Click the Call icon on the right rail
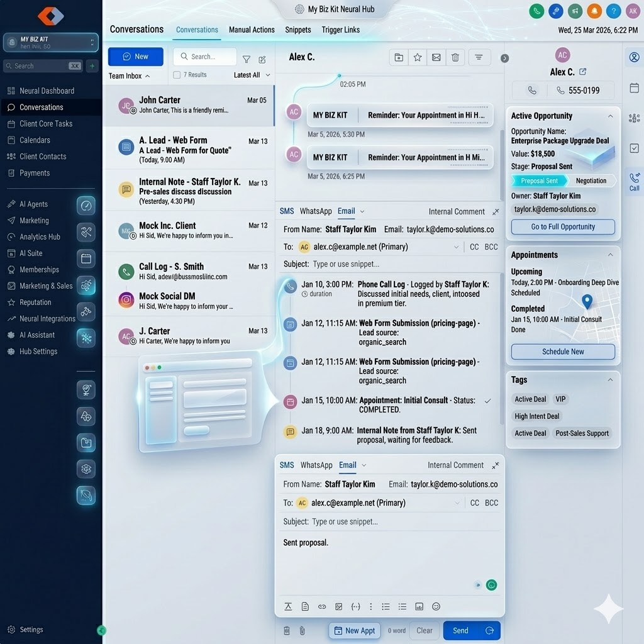Screen dimensions: 644x644 tap(634, 182)
